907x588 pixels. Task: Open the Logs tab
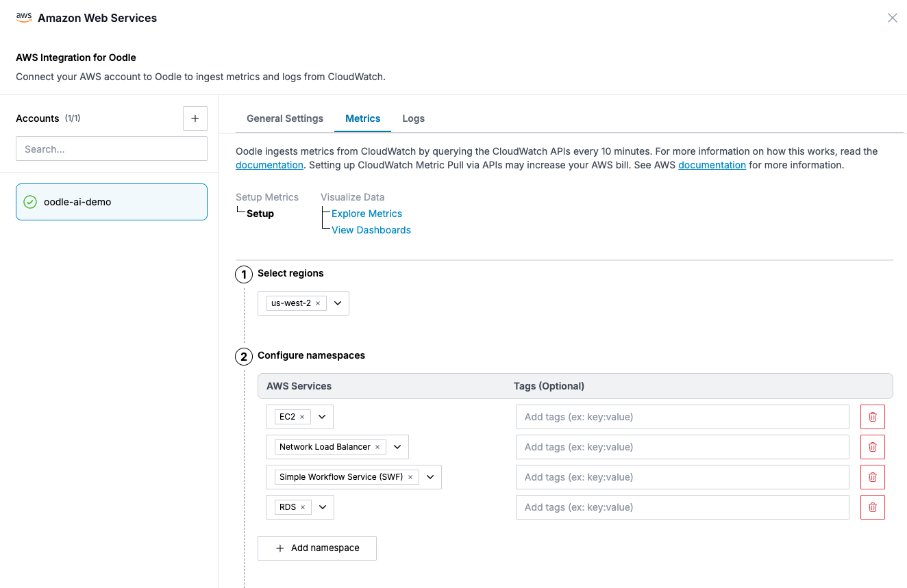coord(413,118)
